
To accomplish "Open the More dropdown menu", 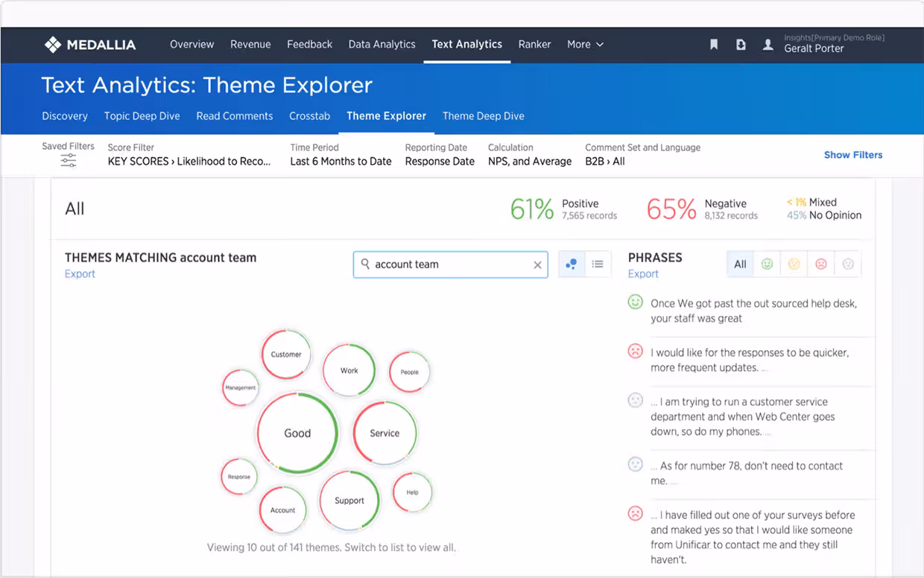I will tap(585, 45).
